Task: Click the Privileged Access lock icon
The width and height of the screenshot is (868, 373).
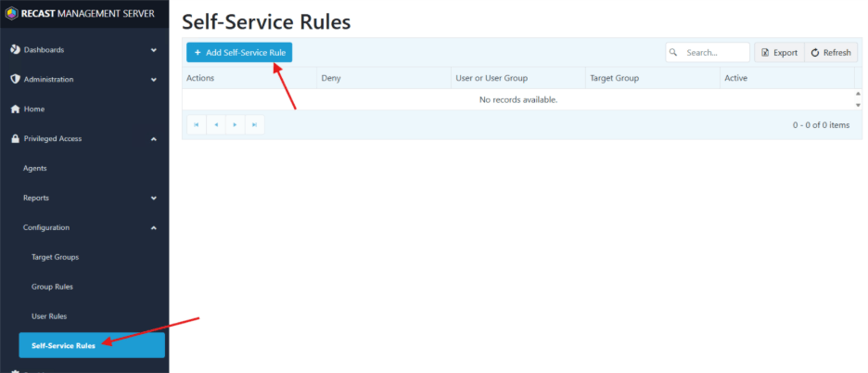Action: tap(16, 138)
